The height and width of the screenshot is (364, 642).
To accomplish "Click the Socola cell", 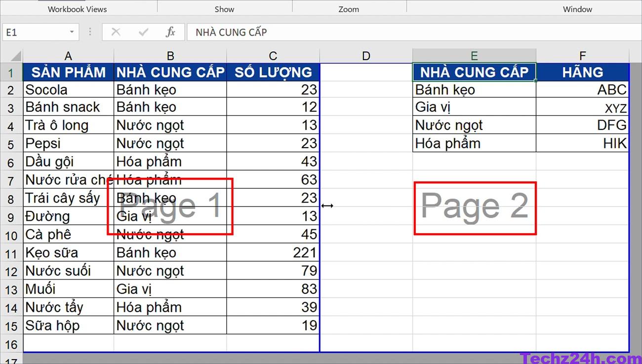I will (x=68, y=90).
